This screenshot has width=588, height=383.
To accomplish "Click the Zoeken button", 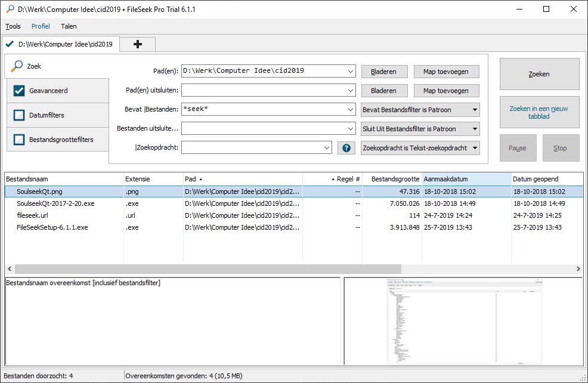I will 539,73.
